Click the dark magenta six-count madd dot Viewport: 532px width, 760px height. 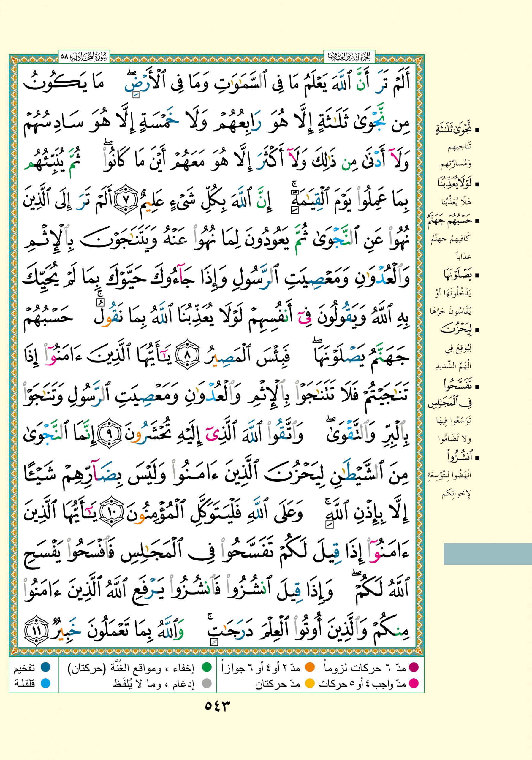coord(414,668)
